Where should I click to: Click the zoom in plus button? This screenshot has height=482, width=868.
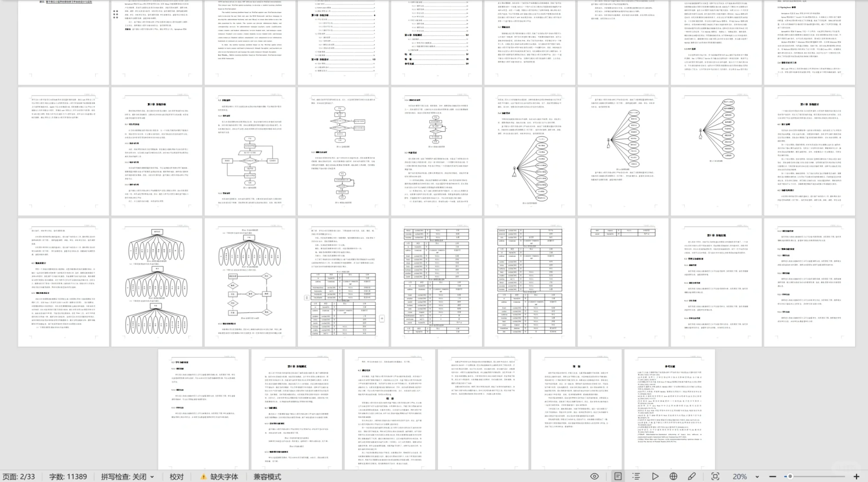point(856,476)
